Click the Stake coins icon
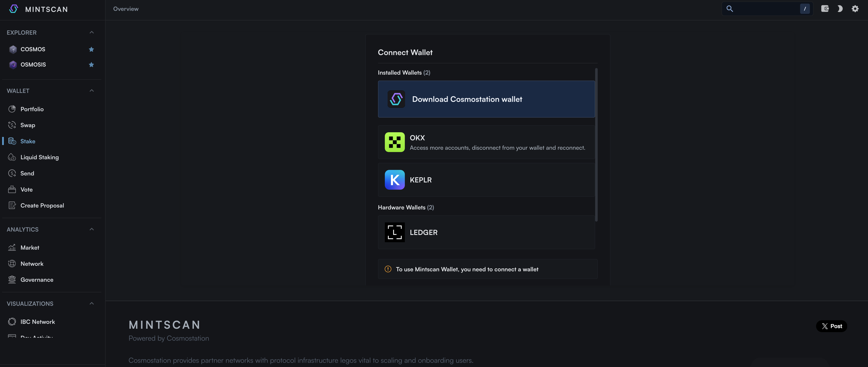Screen dimensions: 868x367 pyautogui.click(x=12, y=141)
